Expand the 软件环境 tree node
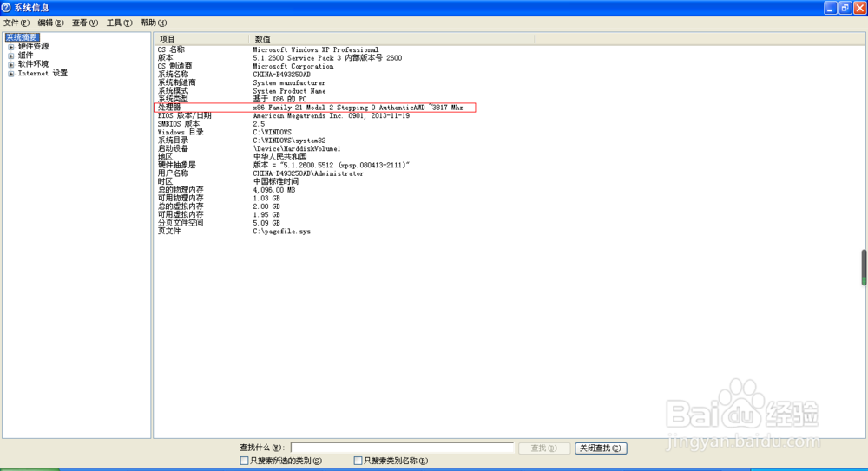The width and height of the screenshot is (868, 471). coord(10,65)
